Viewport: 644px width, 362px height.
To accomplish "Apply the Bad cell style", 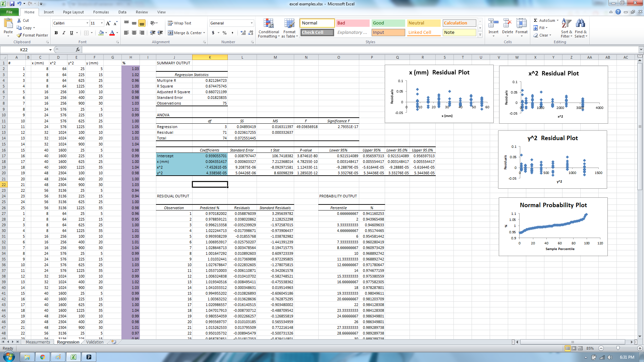I will tap(353, 23).
